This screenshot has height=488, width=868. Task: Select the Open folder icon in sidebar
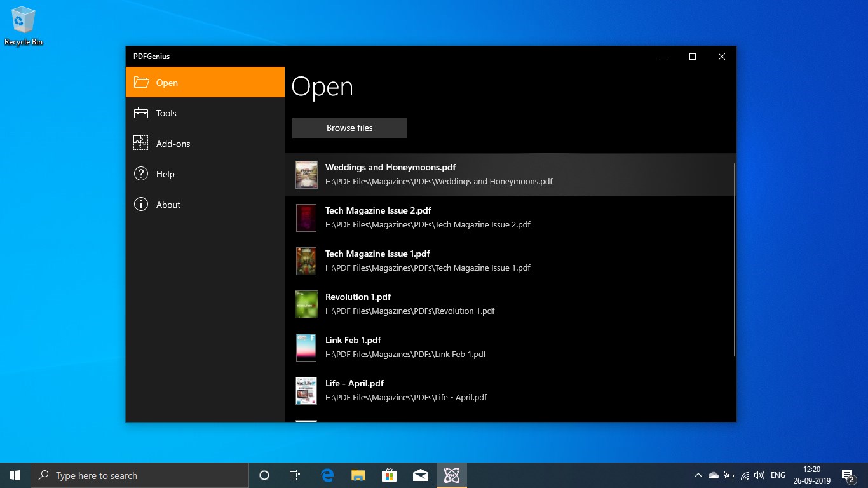141,82
